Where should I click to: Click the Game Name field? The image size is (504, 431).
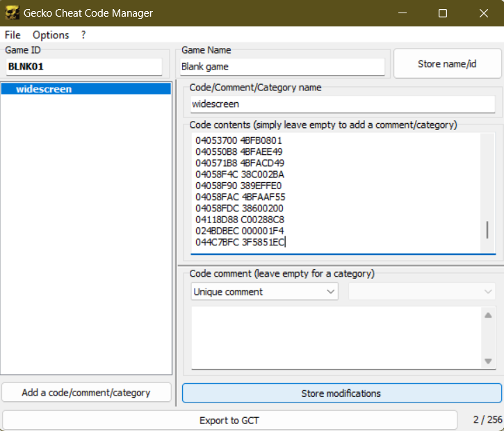pyautogui.click(x=282, y=67)
